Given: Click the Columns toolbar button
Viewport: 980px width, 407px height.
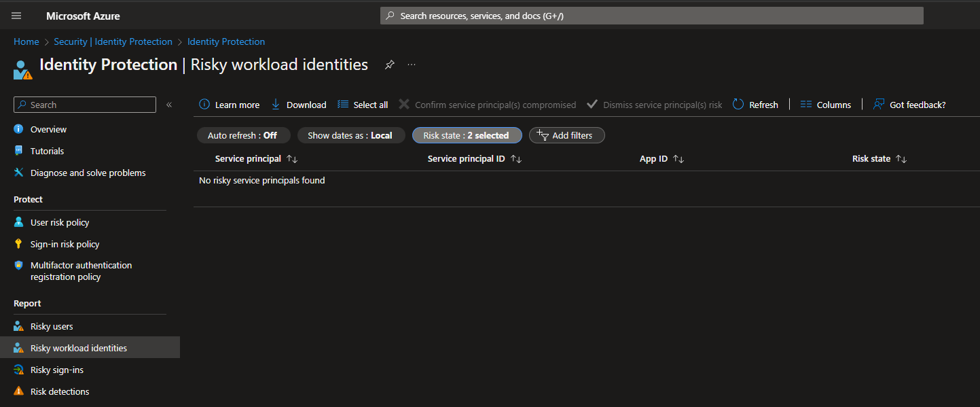Looking at the screenshot, I should [x=826, y=105].
